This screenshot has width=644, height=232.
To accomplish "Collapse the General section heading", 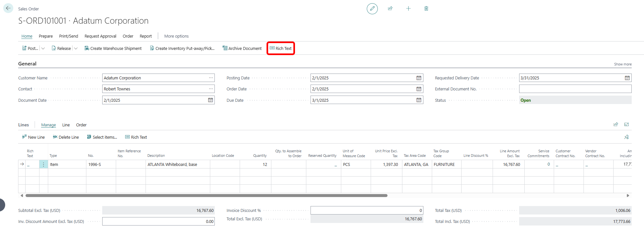I will coord(27,64).
